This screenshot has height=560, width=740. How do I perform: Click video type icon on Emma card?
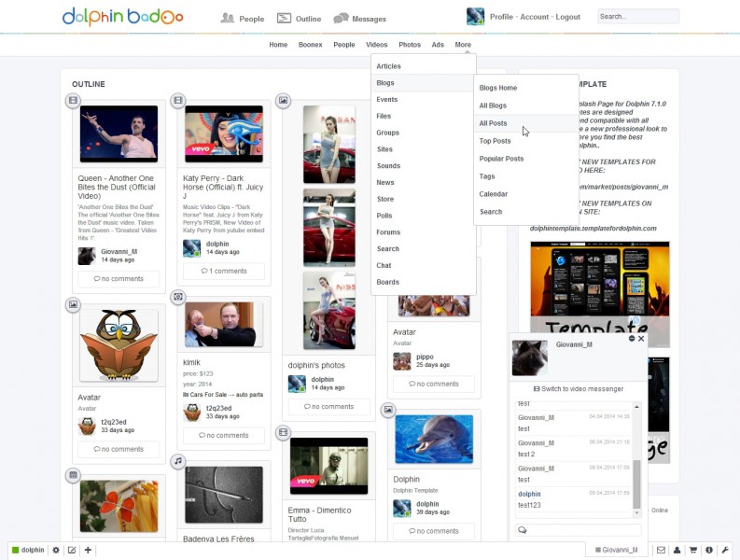pos(283,432)
